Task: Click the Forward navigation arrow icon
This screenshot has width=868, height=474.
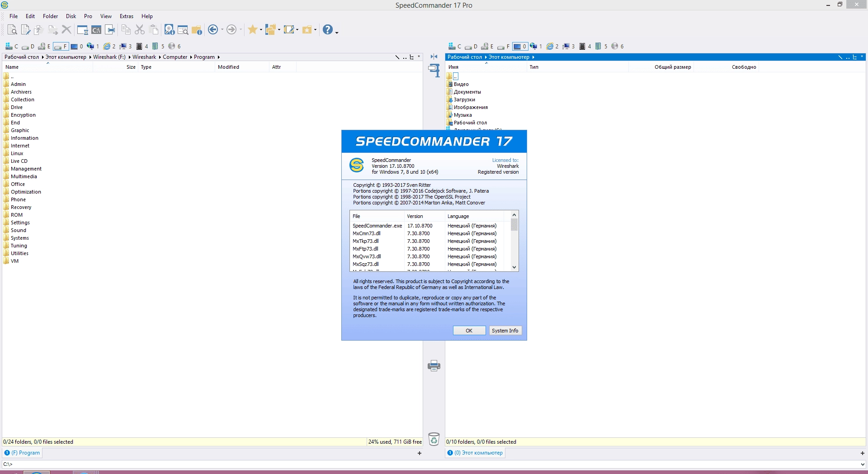Action: (231, 30)
